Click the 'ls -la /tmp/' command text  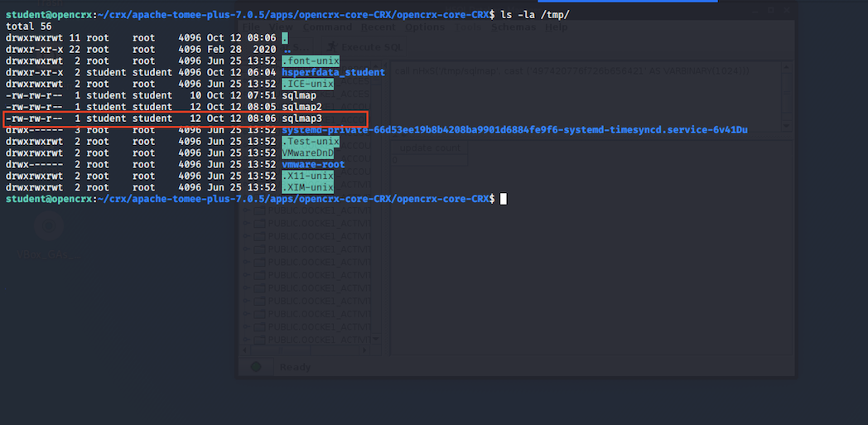tap(535, 15)
